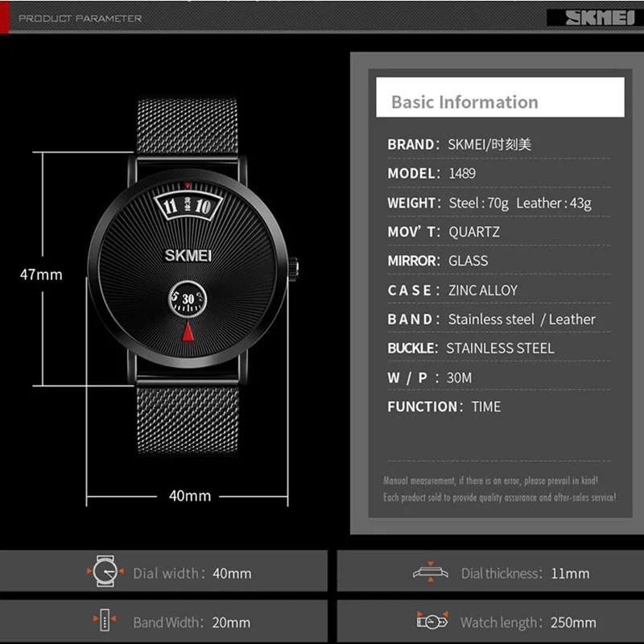The width and height of the screenshot is (644, 644).
Task: Click the SKMEI text on the watch dial
Action: click(x=188, y=255)
